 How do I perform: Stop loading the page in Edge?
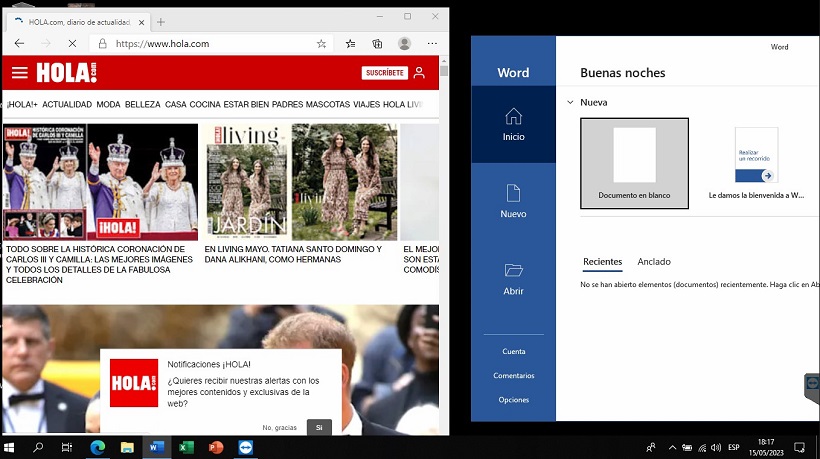tap(72, 43)
